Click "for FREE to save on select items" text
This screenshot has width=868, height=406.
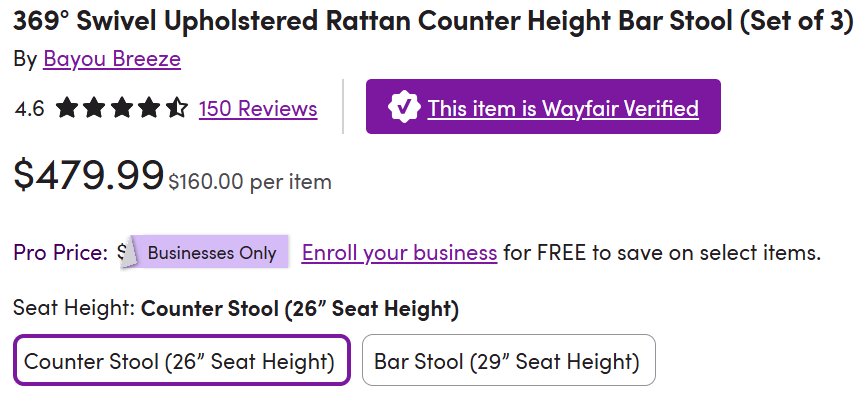pyautogui.click(x=661, y=252)
